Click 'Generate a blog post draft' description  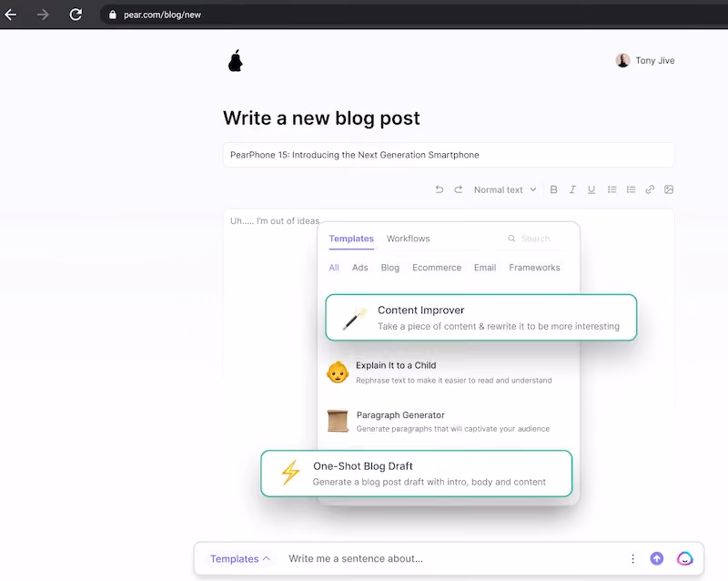(x=429, y=482)
